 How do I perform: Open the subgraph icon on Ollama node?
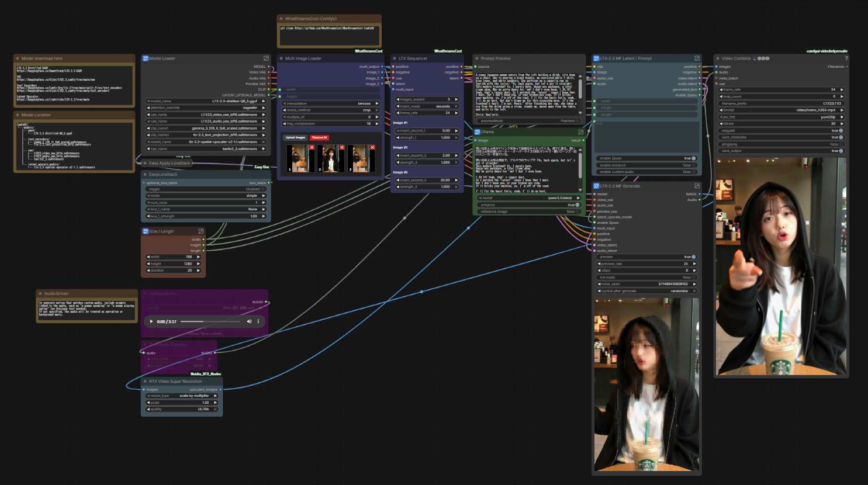point(580,132)
